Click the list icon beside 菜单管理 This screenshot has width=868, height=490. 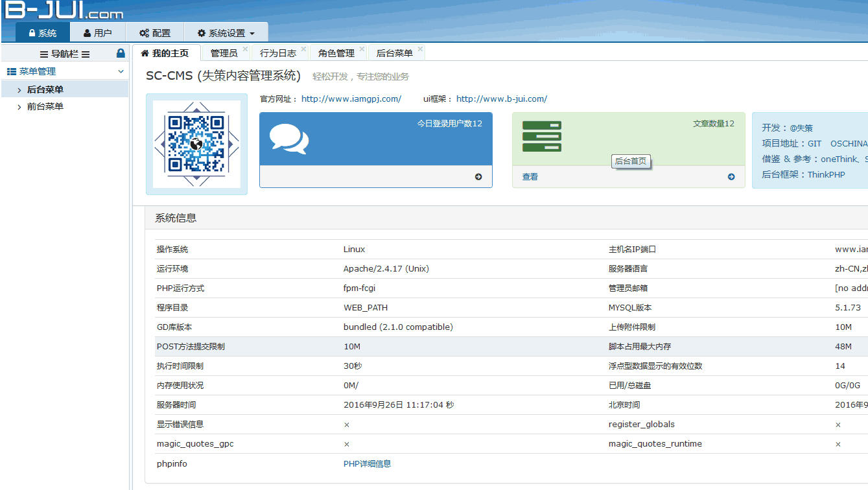point(10,70)
